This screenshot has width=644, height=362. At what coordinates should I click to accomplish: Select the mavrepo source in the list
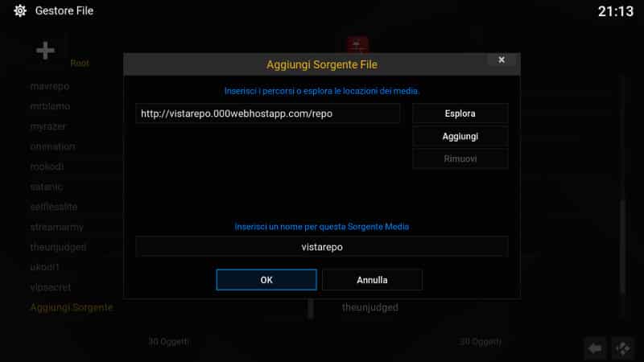coord(50,86)
